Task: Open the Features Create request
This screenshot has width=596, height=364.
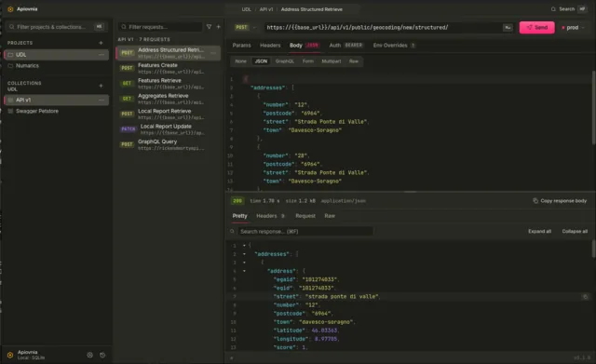Action: pos(168,68)
